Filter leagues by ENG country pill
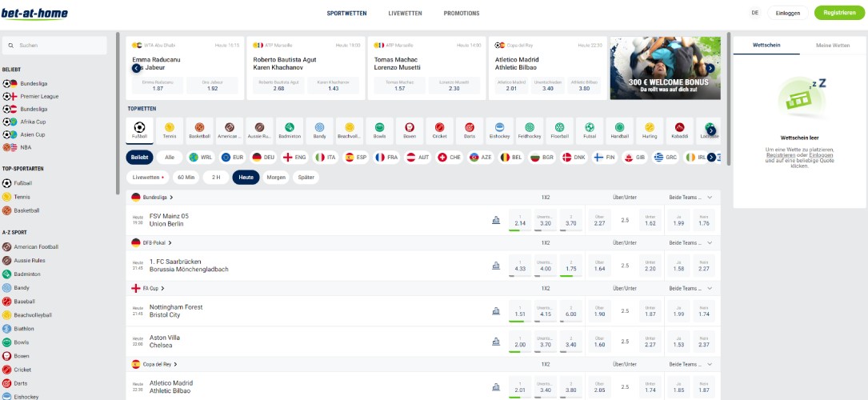This screenshot has height=400, width=868. tap(295, 157)
